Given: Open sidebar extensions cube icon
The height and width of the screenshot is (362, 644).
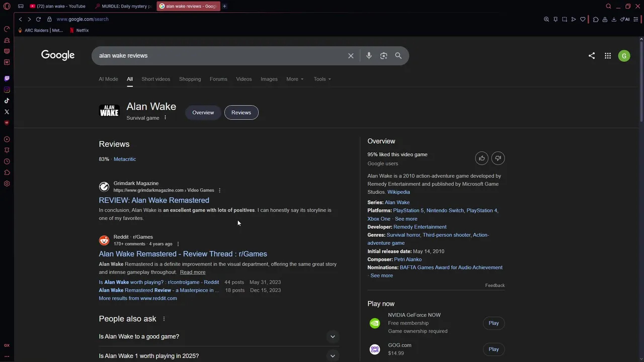Looking at the screenshot, I should (7, 172).
